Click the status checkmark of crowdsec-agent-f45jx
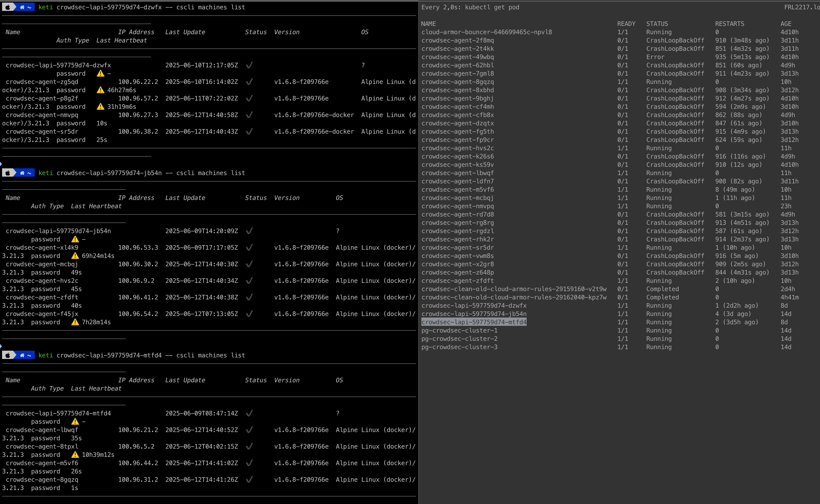The width and height of the screenshot is (820, 504). click(249, 314)
